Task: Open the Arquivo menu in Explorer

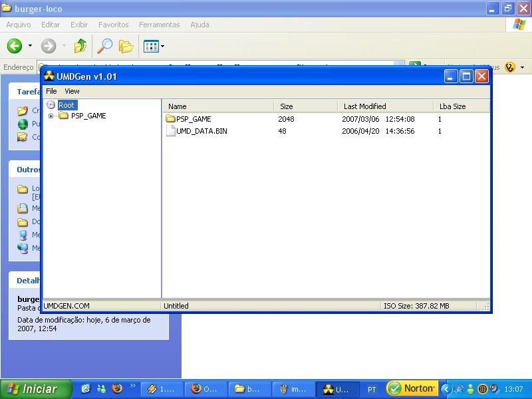Action: coord(19,25)
